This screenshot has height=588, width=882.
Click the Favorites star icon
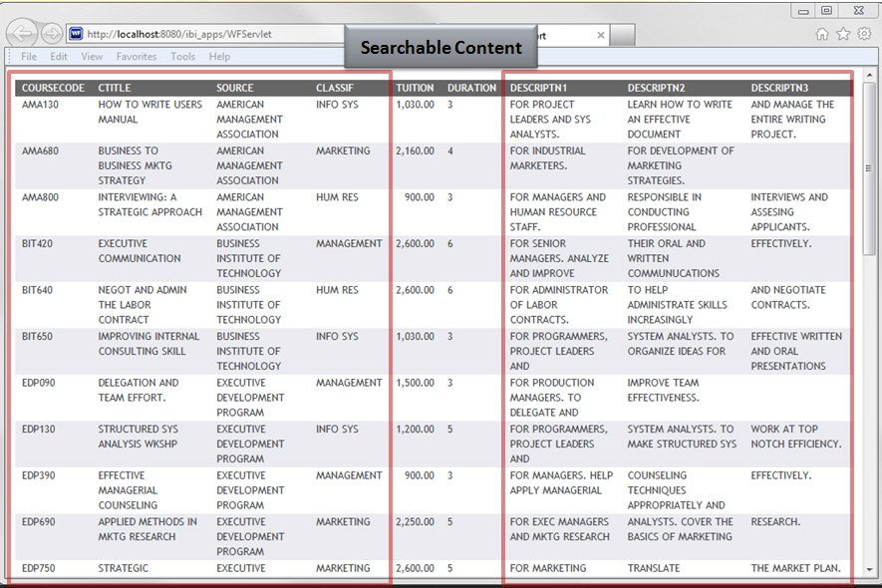coord(843,34)
